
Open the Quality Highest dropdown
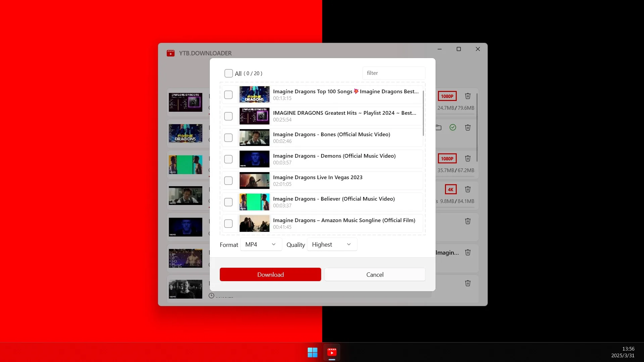(x=332, y=244)
